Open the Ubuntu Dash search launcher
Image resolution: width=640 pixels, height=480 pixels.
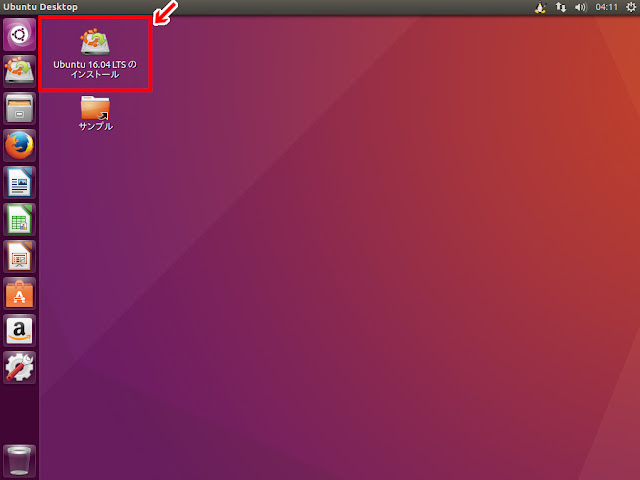[x=19, y=34]
